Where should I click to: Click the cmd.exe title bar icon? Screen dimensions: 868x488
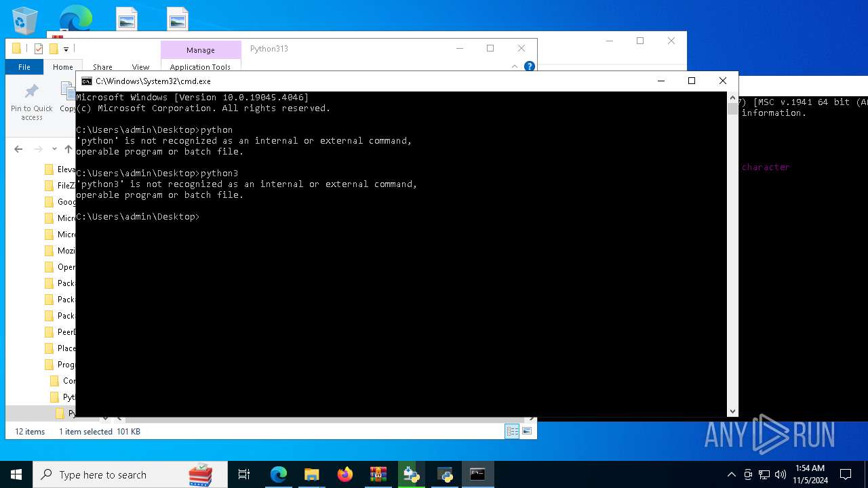pos(87,81)
